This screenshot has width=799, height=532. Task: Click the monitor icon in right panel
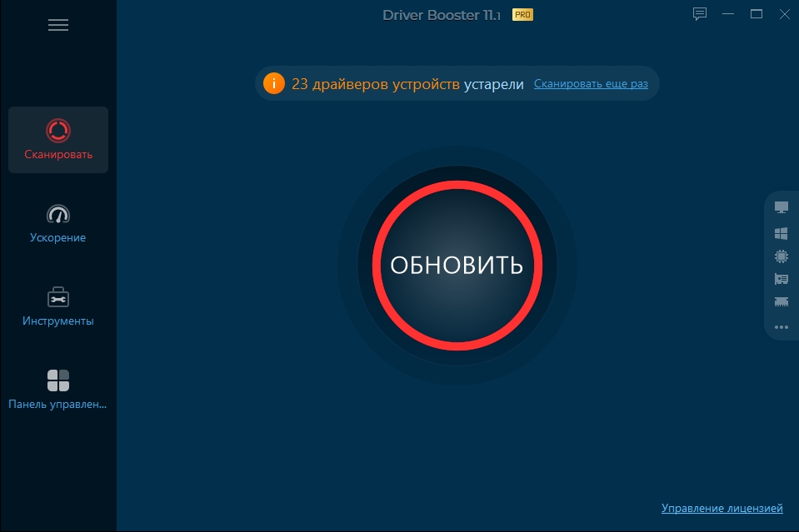[782, 207]
